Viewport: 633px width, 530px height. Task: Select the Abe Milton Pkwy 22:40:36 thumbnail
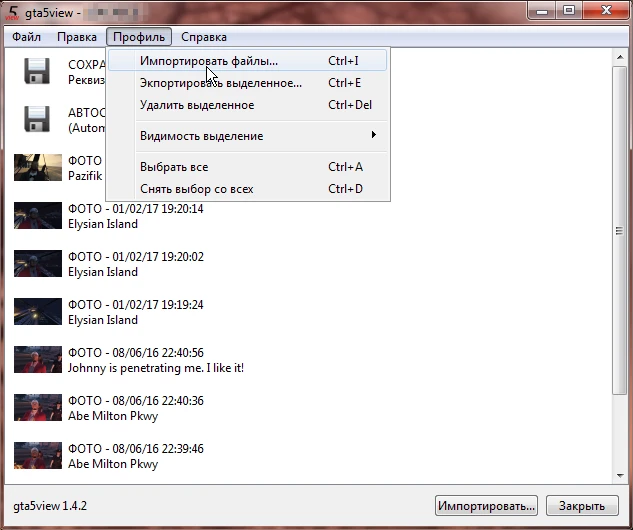pyautogui.click(x=38, y=407)
